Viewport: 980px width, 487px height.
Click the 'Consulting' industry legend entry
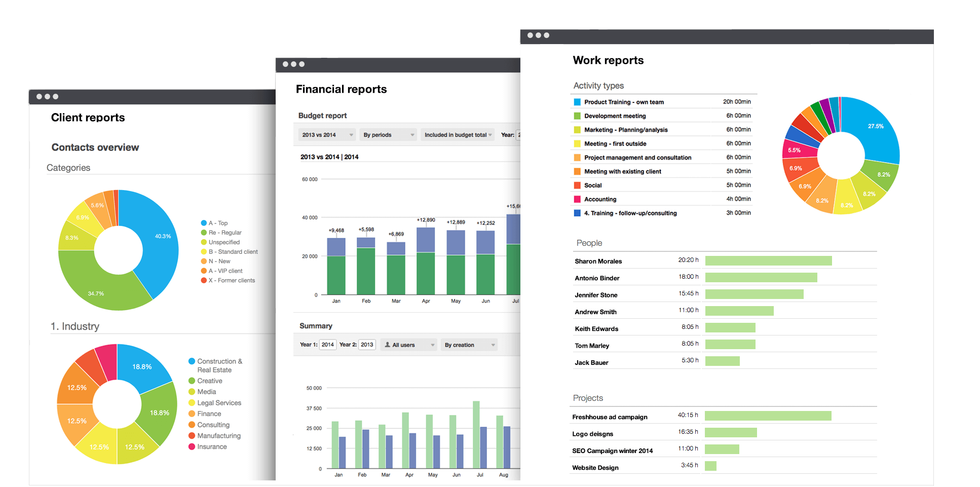(209, 425)
